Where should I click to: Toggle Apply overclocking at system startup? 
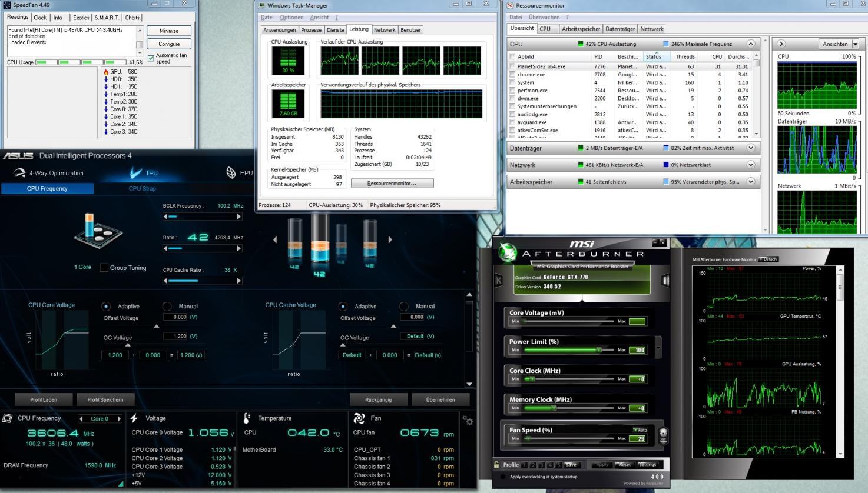[x=502, y=477]
